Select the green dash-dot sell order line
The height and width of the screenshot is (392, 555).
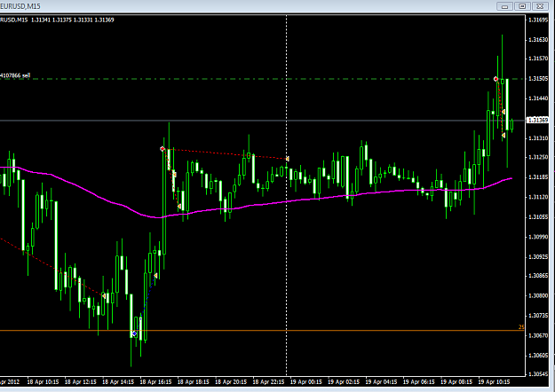pos(262,79)
